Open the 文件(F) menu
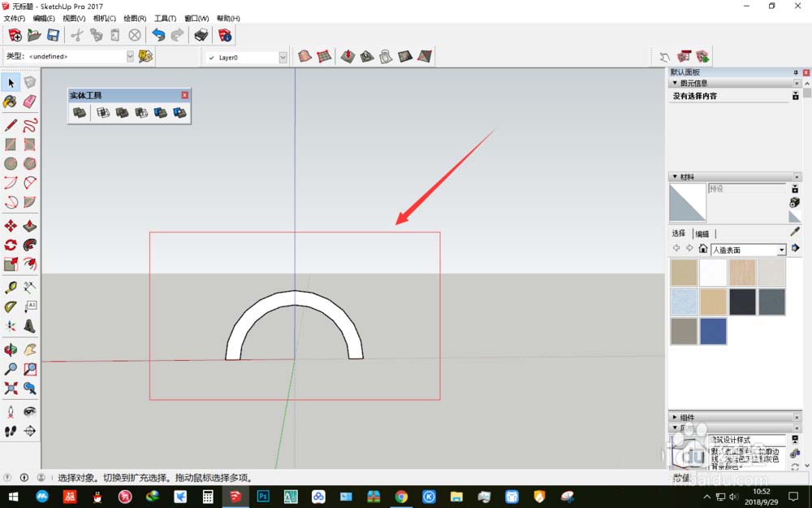Image resolution: width=812 pixels, height=508 pixels. (15, 18)
